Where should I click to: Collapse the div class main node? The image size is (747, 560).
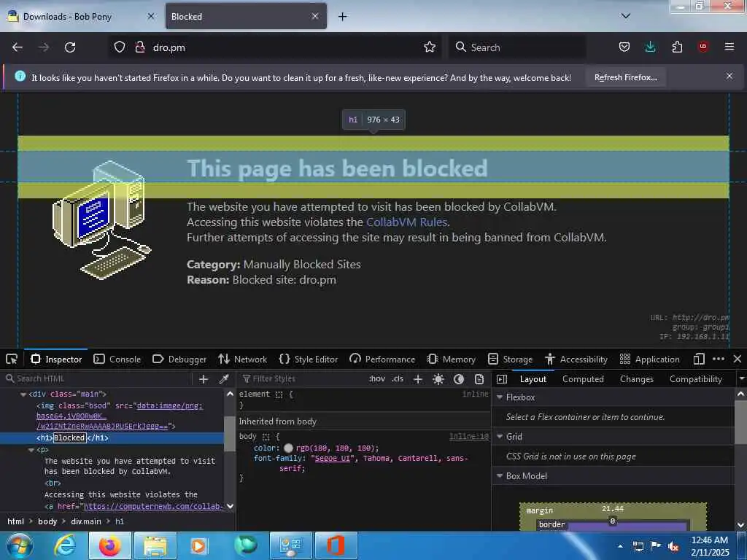[x=23, y=394]
